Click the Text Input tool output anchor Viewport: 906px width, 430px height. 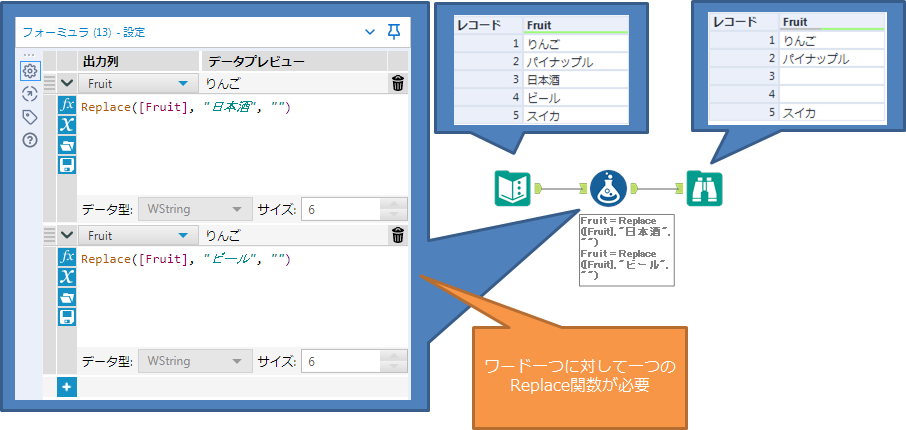click(539, 188)
